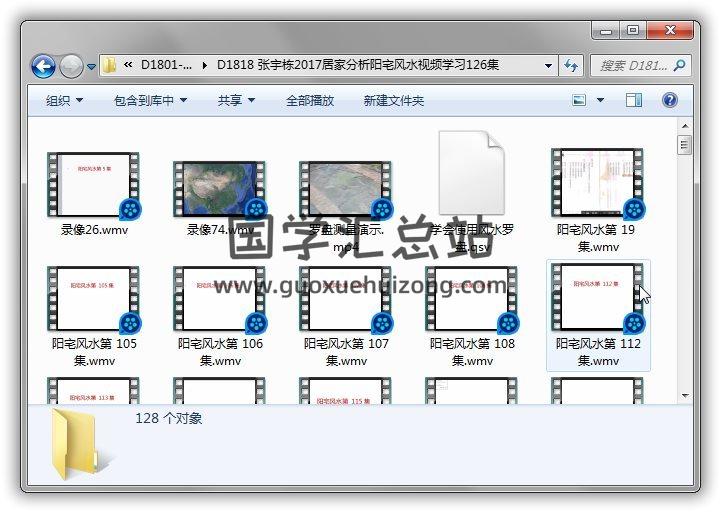Click the Back navigation arrow button
721x513 pixels.
[x=43, y=66]
